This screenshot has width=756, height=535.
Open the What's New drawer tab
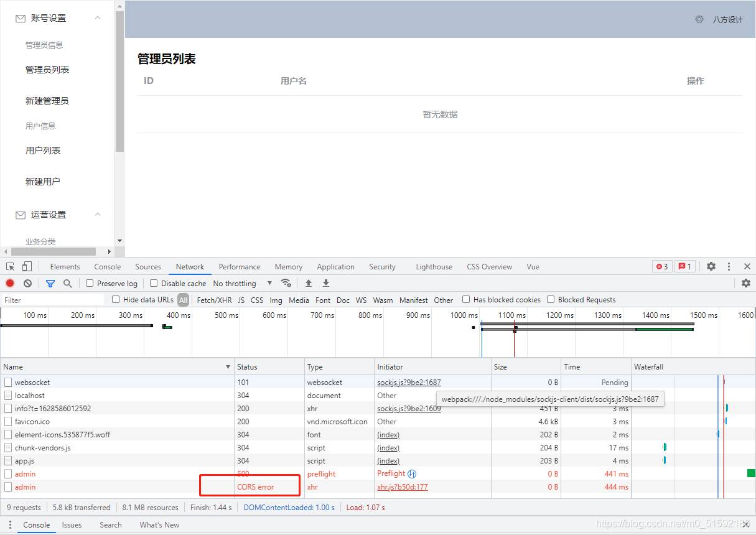(x=159, y=525)
